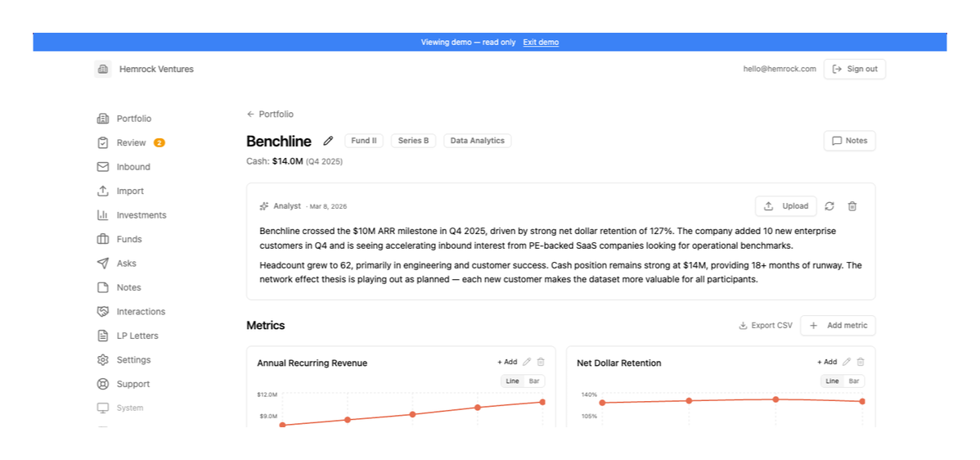Edit the Annual Recurring Revenue metric
The height and width of the screenshot is (460, 980).
527,362
